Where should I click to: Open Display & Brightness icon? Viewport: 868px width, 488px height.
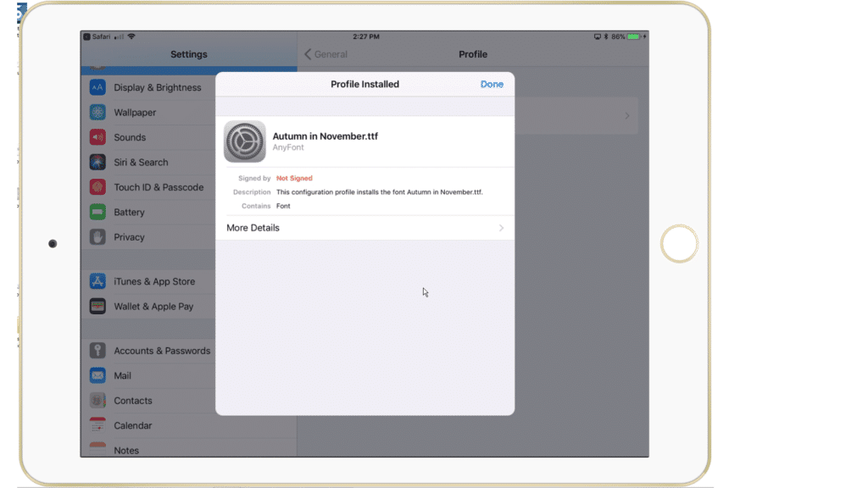pyautogui.click(x=97, y=87)
